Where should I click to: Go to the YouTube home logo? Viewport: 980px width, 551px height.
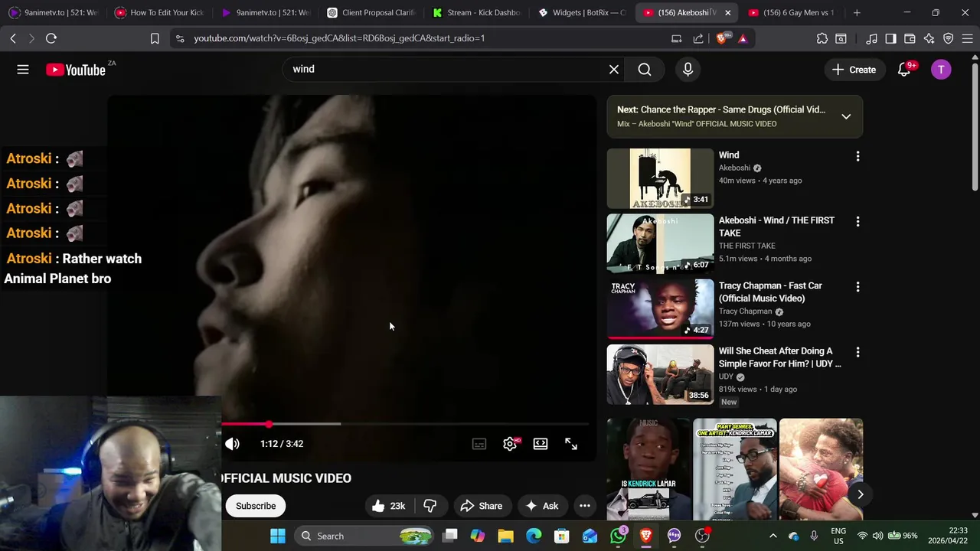click(75, 70)
